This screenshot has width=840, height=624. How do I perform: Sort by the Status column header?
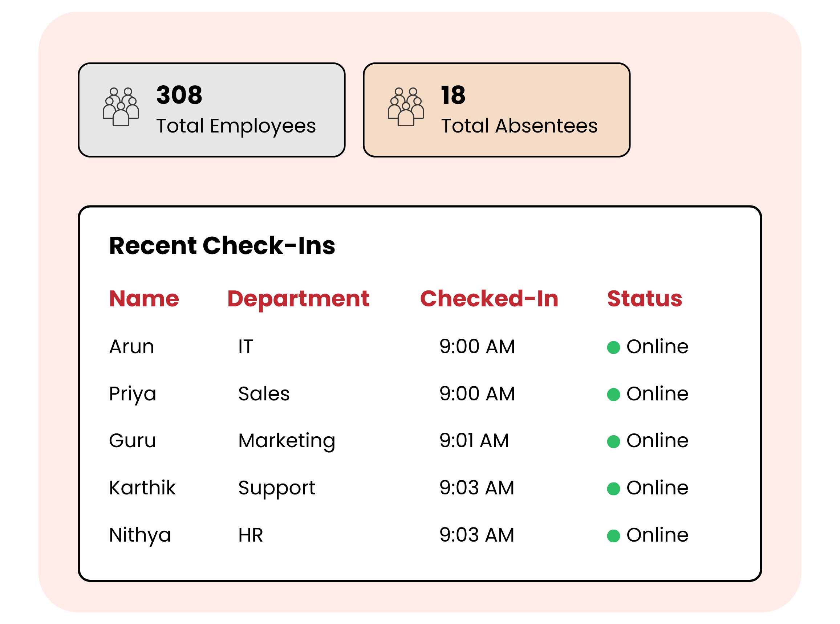[x=645, y=299]
